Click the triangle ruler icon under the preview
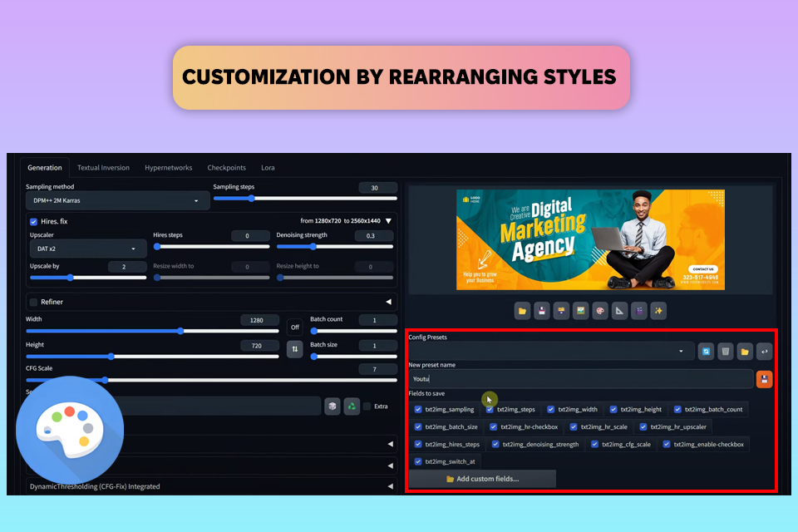Screen dimensions: 798x532 [619, 311]
